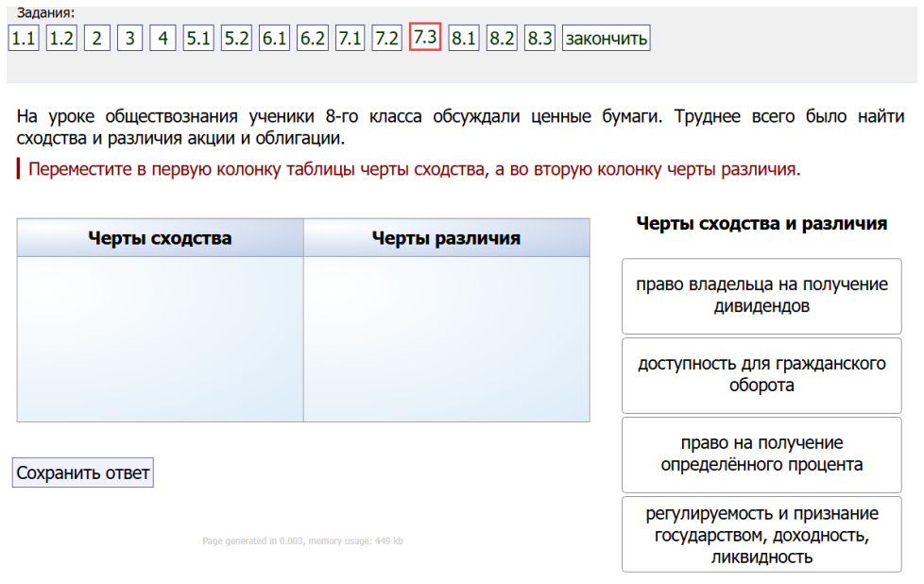Click the 'Черты различия' column drop area

tap(446, 339)
